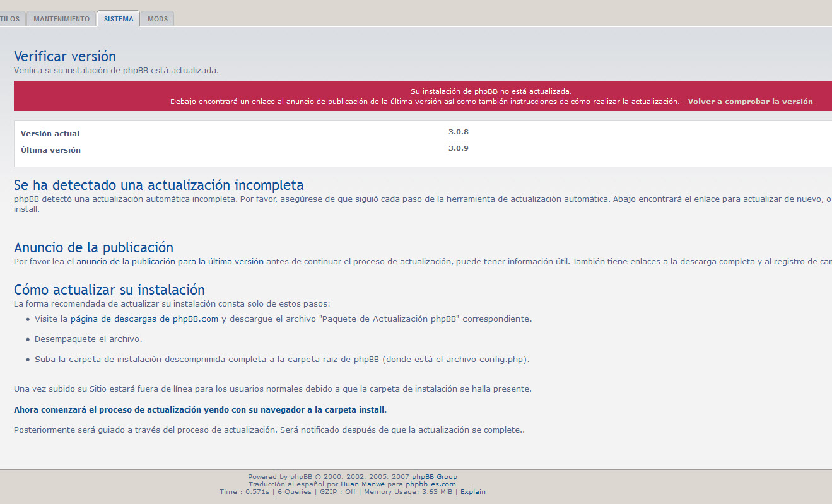
Task: Click the Huan Manwë translator name
Action: pyautogui.click(x=358, y=484)
